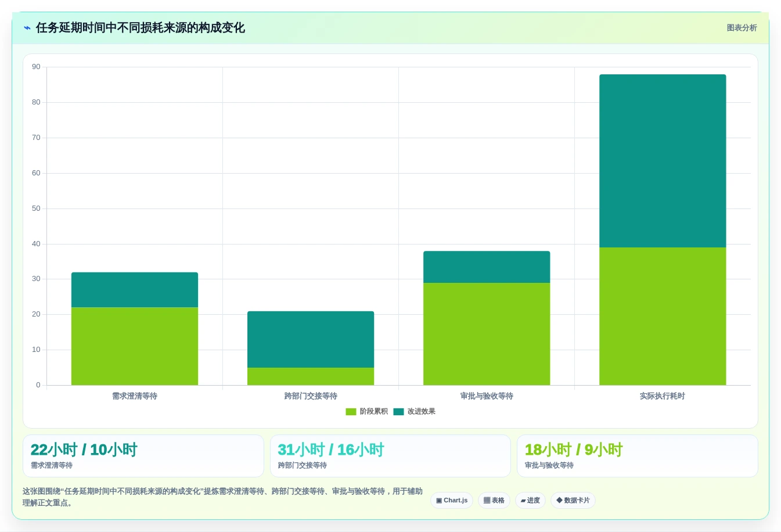781x532 pixels.
Task: Click the chart title 任务延期时间中不同损耗来源的构成变化
Action: pos(141,28)
